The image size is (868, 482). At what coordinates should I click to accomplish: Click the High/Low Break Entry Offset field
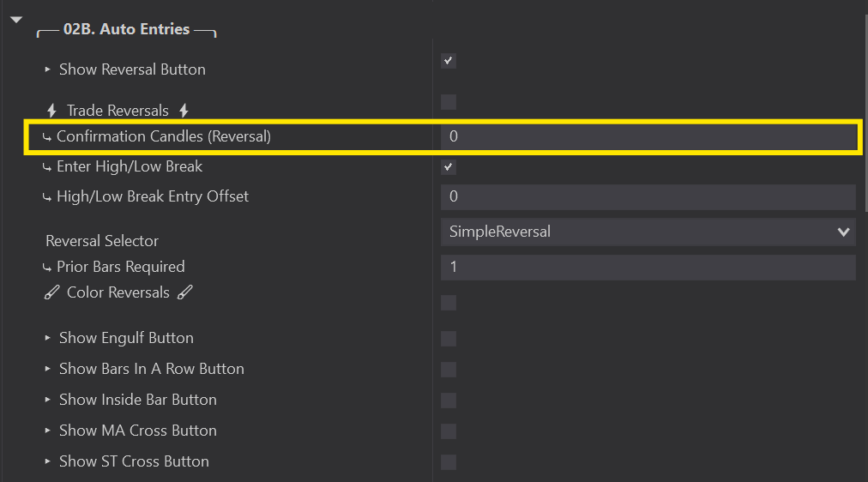click(648, 196)
